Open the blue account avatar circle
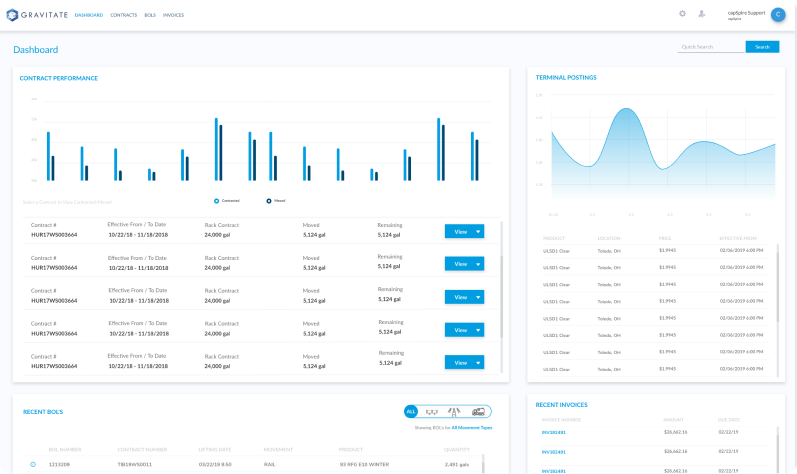 click(778, 14)
